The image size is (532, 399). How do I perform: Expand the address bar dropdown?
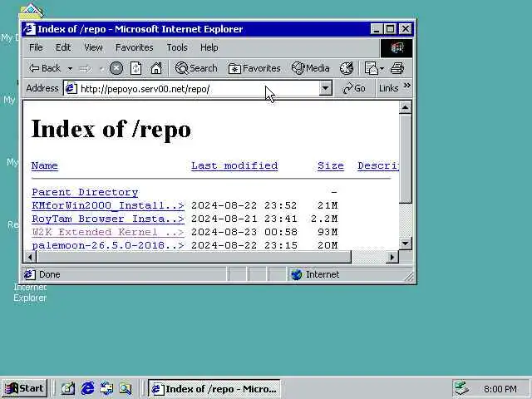click(x=325, y=89)
